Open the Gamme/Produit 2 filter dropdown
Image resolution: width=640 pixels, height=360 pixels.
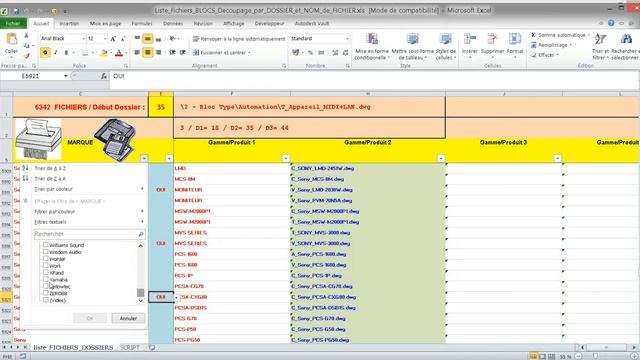(x=441, y=158)
